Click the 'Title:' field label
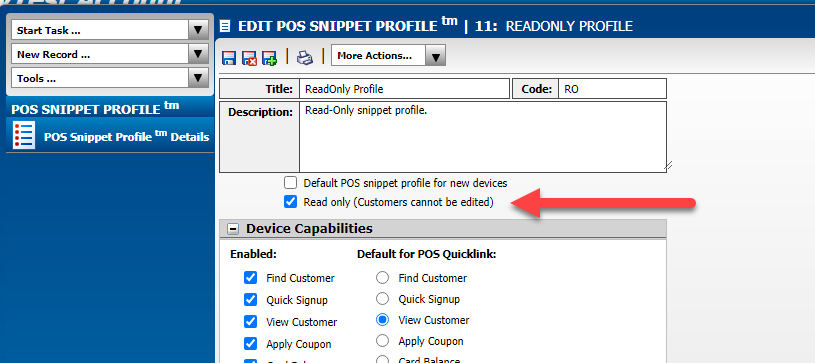Viewport: 815px width, 363px height. point(280,89)
